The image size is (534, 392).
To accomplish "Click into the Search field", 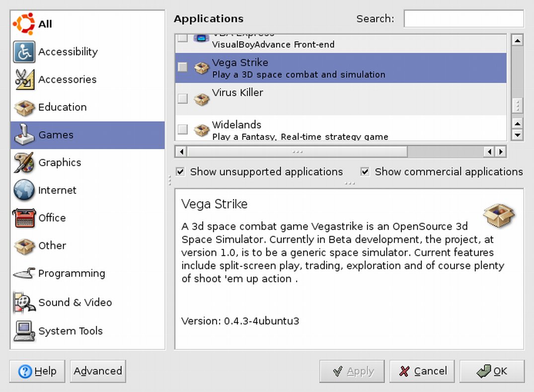I will [x=464, y=18].
